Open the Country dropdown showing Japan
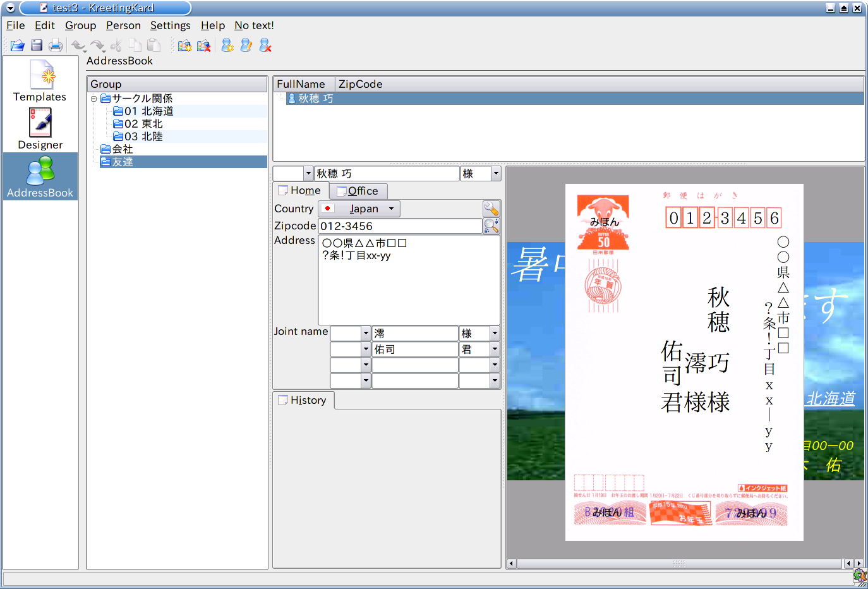This screenshot has width=868, height=589. tap(359, 209)
